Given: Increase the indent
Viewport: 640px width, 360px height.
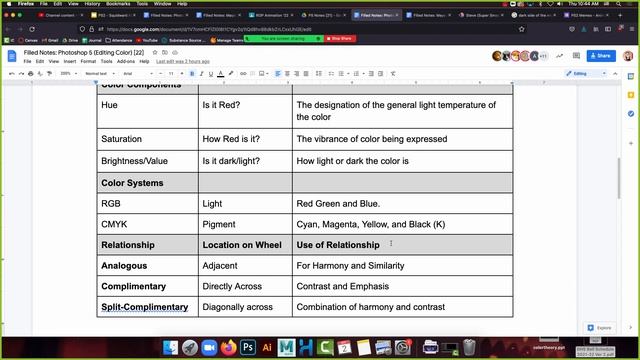Looking at the screenshot, I should (380, 73).
